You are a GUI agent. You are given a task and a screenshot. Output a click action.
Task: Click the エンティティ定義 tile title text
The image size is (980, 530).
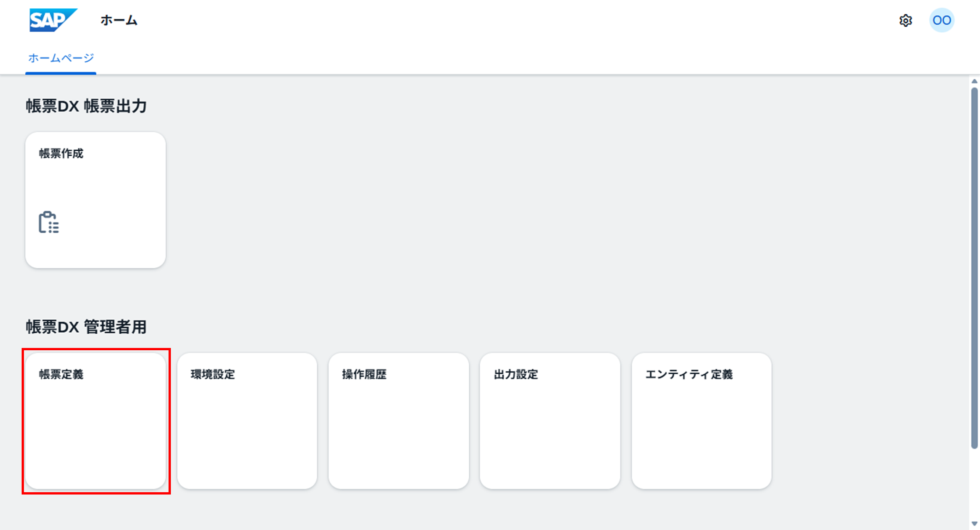pyautogui.click(x=689, y=374)
